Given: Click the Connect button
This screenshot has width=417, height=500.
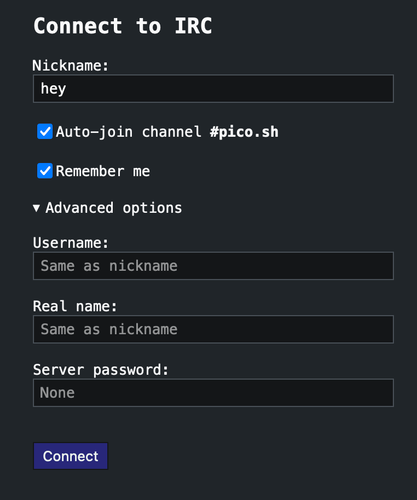Looking at the screenshot, I should tap(70, 456).
